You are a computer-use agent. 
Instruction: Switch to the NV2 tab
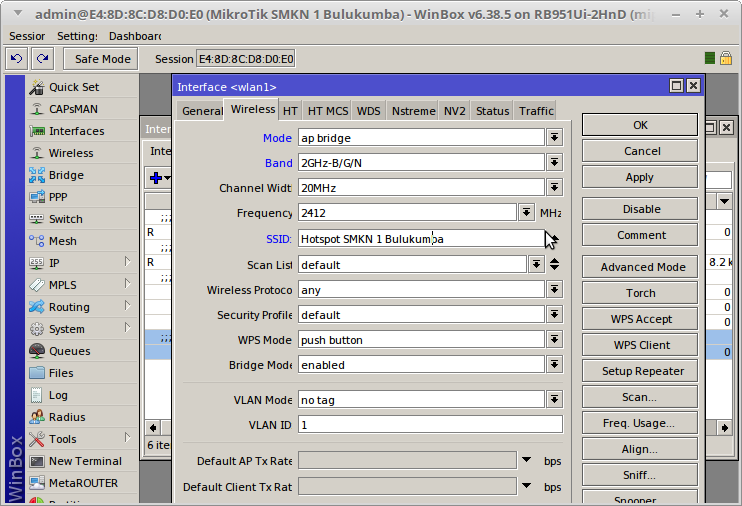tap(454, 111)
